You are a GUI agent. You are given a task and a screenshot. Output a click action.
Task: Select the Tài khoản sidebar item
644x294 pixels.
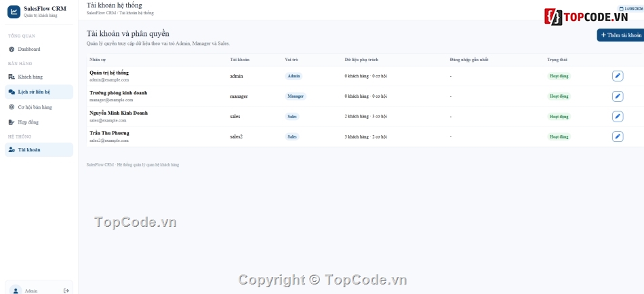[39, 150]
